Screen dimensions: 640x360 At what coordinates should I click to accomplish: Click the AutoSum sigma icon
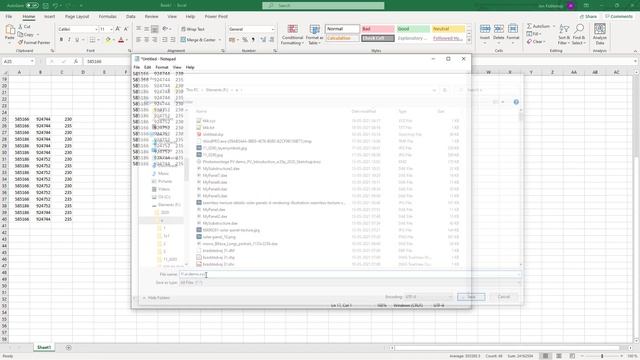tap(529, 26)
